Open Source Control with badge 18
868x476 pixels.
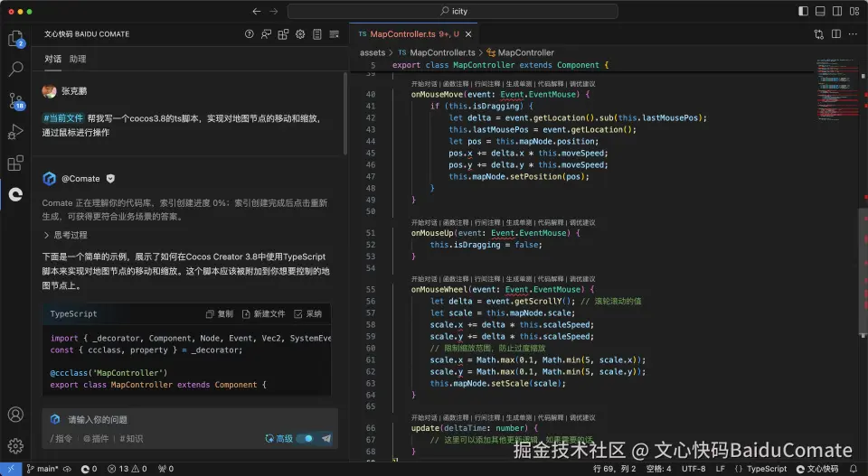point(16,101)
